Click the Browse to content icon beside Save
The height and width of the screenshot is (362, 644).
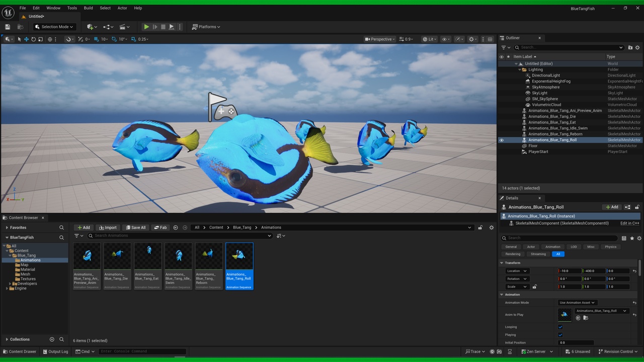coord(20,27)
